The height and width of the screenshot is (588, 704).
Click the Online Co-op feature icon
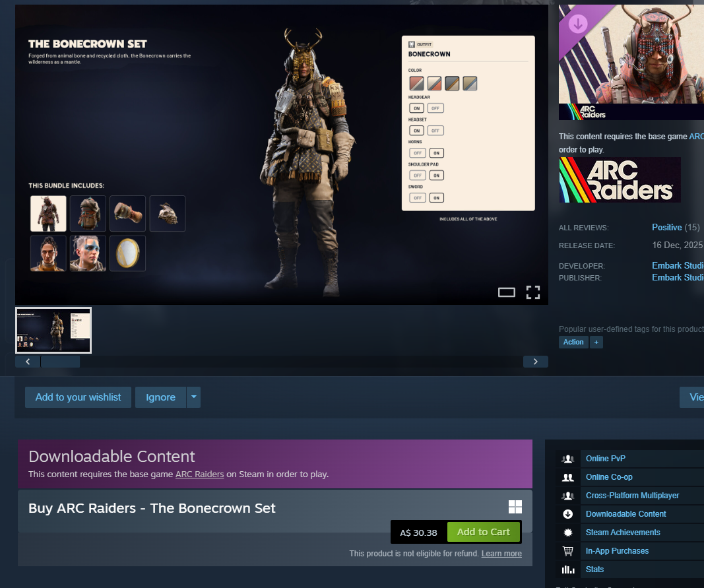(x=568, y=477)
